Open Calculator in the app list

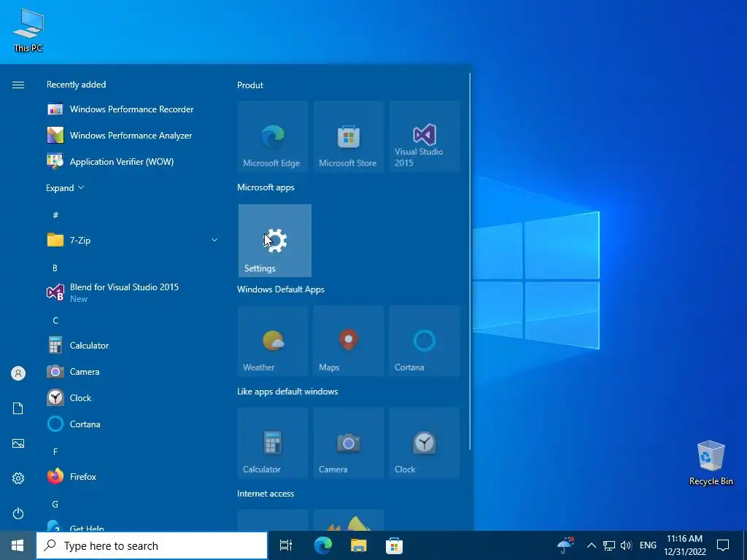[x=131, y=345]
